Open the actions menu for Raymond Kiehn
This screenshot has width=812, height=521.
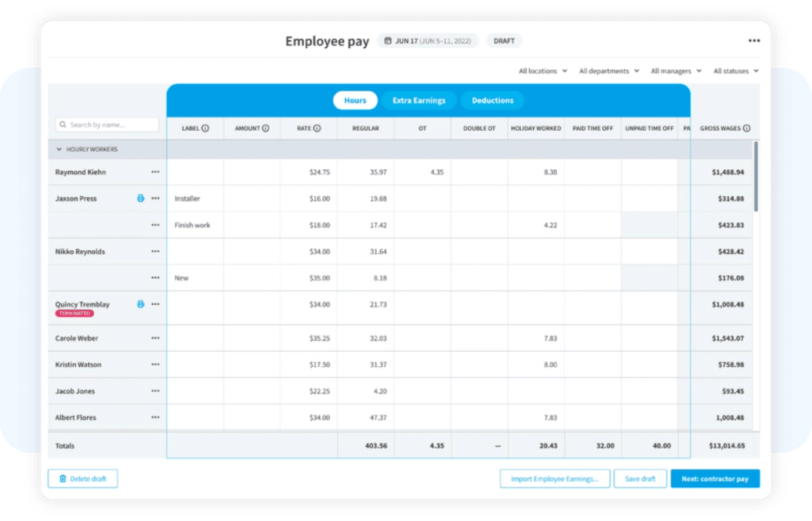(x=156, y=171)
